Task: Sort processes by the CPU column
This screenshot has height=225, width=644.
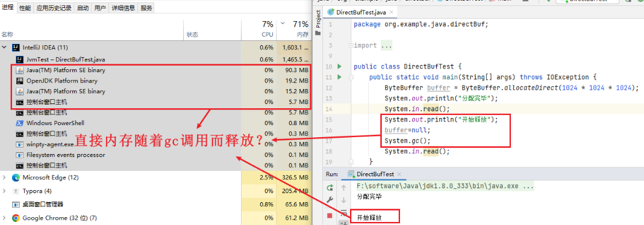Action: coord(267,34)
